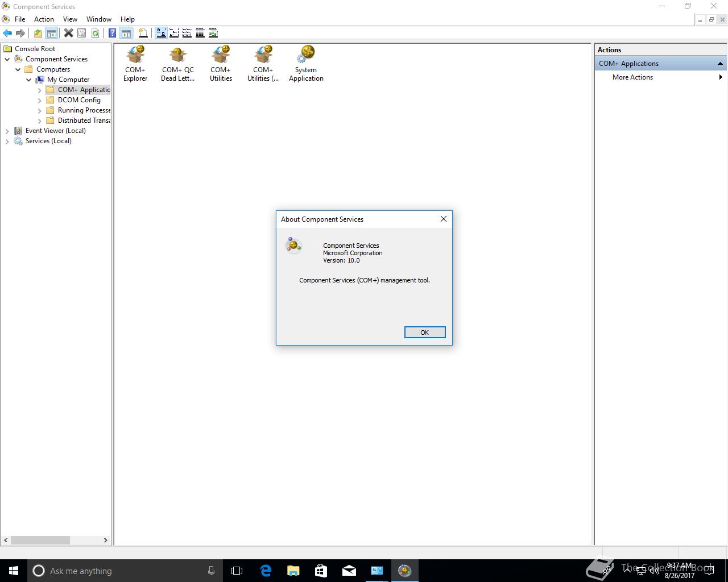Open File Explorer from the taskbar
The image size is (728, 582).
point(293,571)
